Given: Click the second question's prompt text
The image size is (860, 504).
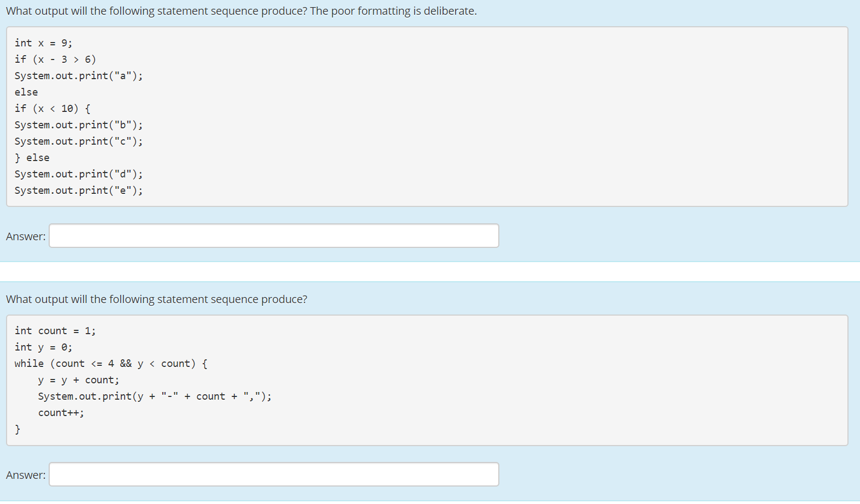Looking at the screenshot, I should click(157, 299).
